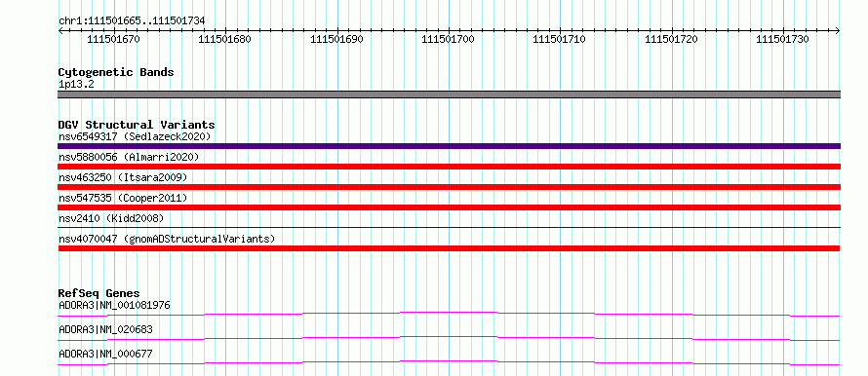Click the red nsv5880056 variant bar
The image size is (868, 376).
pos(449,167)
